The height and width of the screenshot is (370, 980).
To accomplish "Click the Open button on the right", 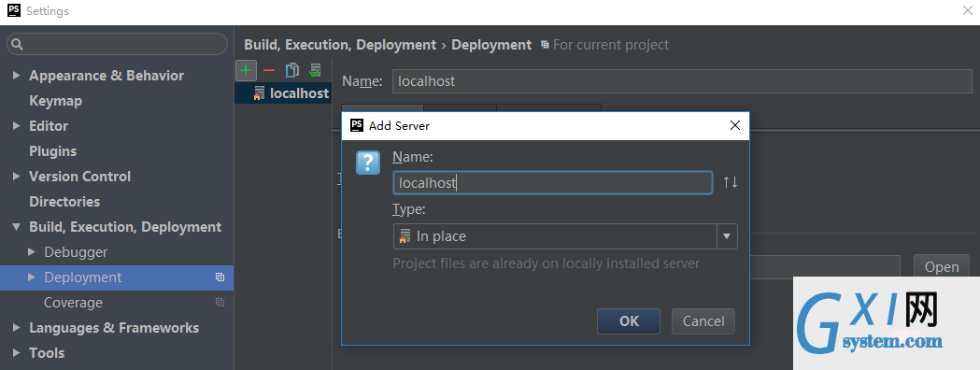I will click(942, 267).
